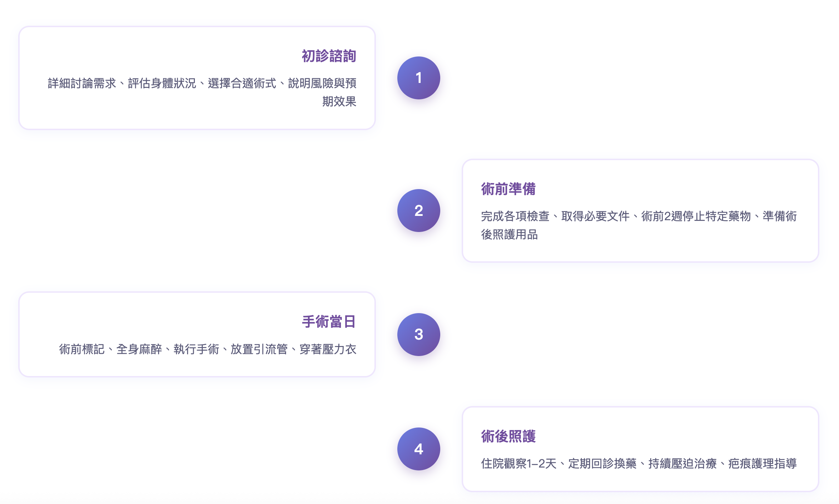This screenshot has height=504, width=839.
Task: Click the phrase 取得必要文件
Action: tap(595, 217)
